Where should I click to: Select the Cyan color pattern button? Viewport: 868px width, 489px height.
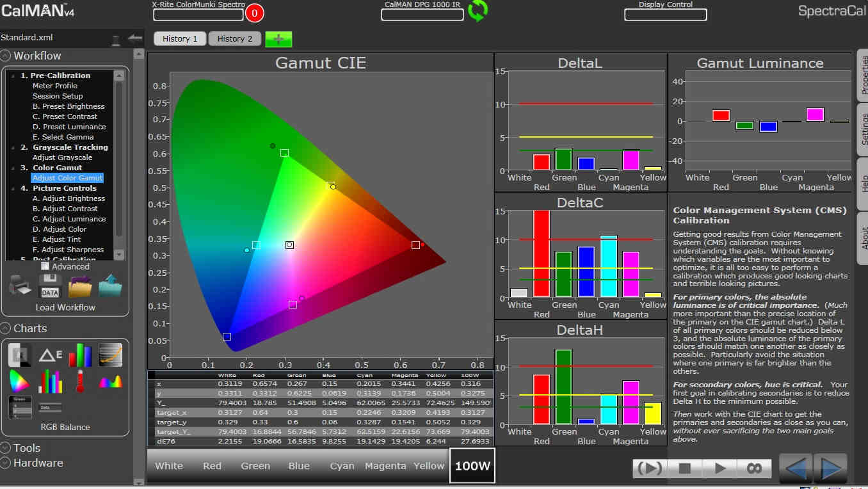pyautogui.click(x=342, y=466)
